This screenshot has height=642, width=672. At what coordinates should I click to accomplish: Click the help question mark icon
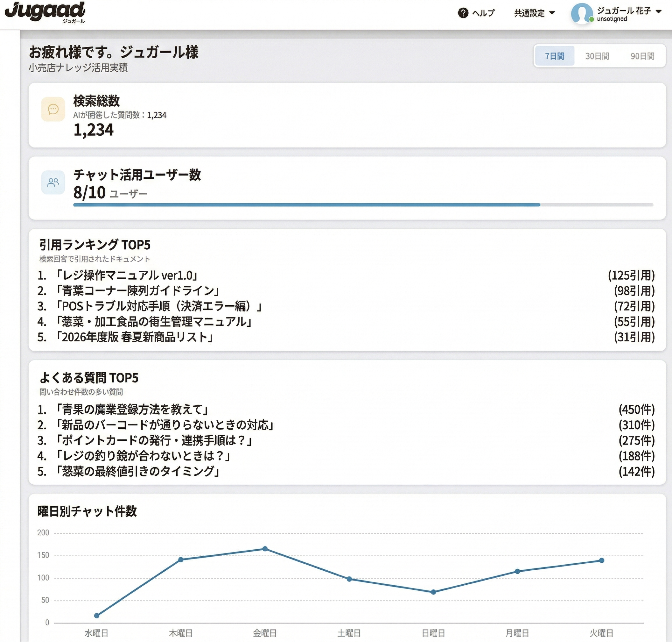[x=463, y=13]
